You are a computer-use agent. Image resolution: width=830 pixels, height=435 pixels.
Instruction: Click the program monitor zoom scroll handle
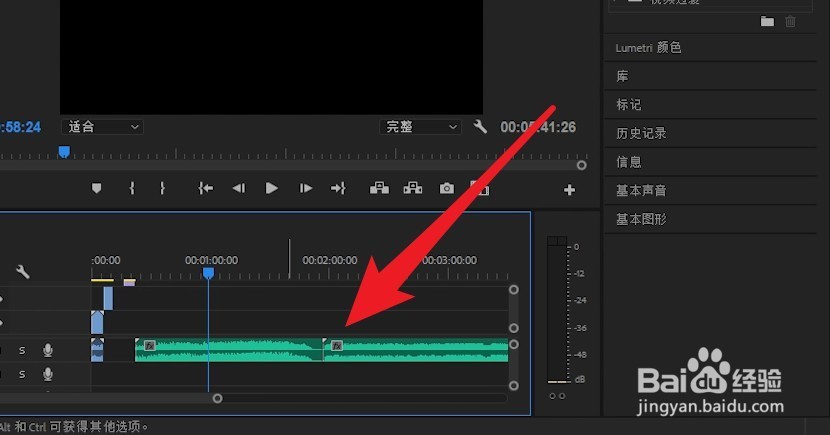(581, 166)
